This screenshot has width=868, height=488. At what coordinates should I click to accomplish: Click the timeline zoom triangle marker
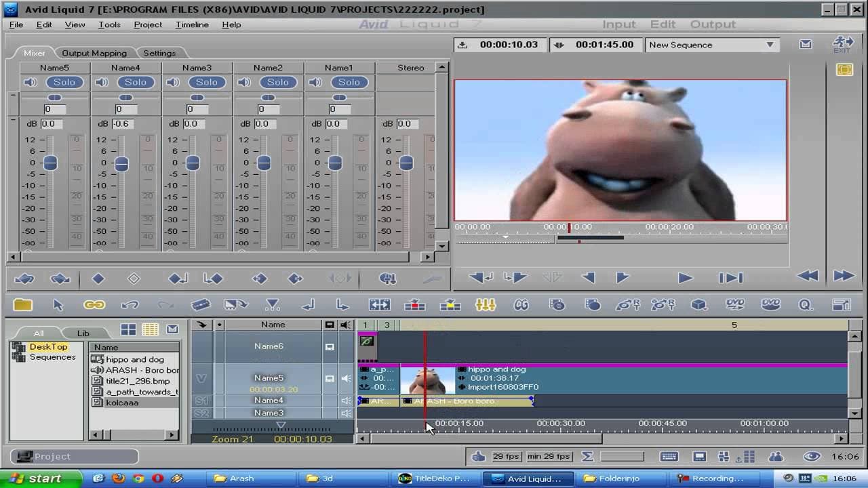point(281,425)
